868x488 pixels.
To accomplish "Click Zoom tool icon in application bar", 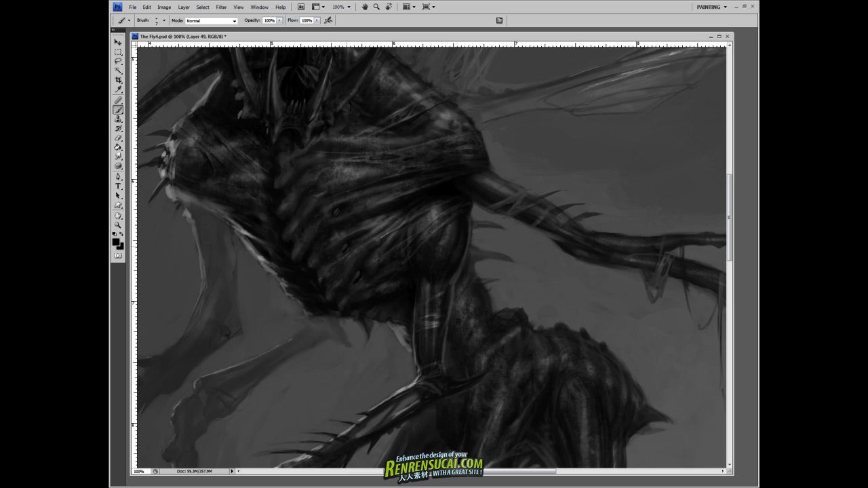I will (376, 7).
